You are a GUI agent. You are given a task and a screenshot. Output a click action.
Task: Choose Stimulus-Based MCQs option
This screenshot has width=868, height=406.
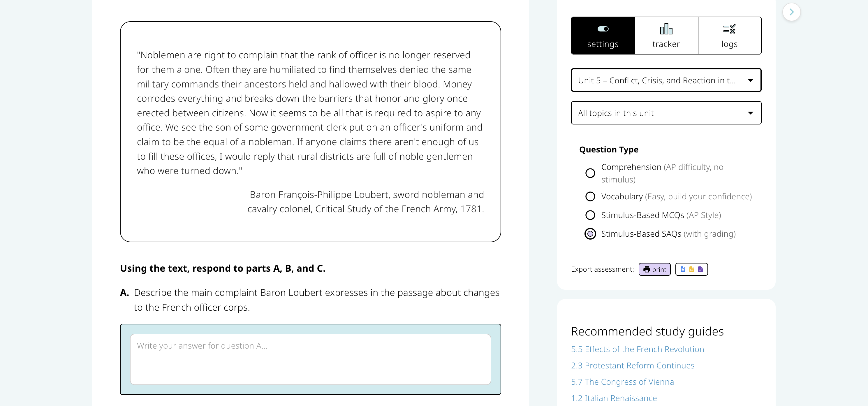click(590, 215)
